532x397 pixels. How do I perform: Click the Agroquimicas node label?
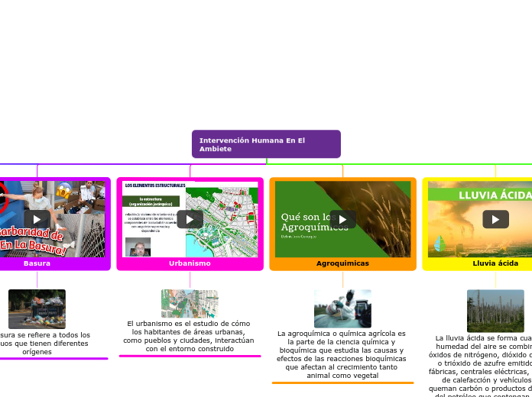pos(342,263)
